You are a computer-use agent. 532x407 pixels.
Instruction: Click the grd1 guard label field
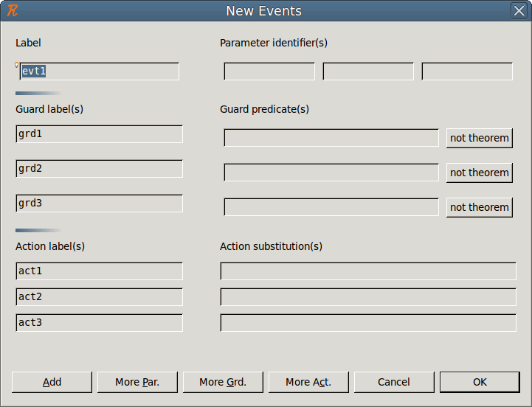pyautogui.click(x=99, y=134)
